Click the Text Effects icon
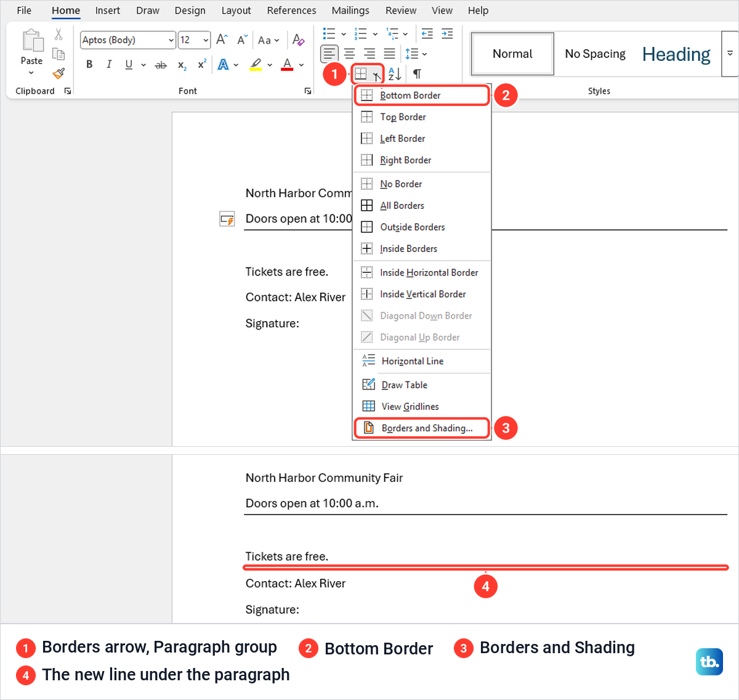The image size is (739, 700). point(223,64)
